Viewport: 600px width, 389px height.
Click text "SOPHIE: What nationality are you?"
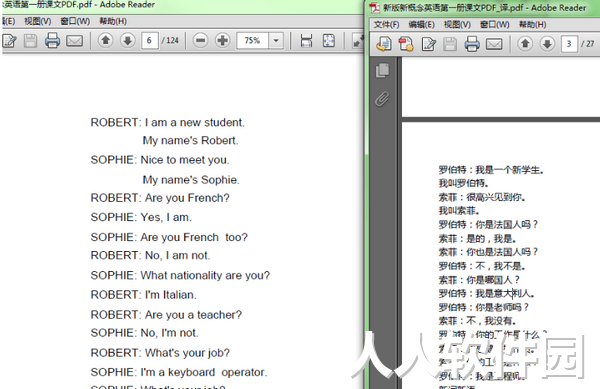pyautogui.click(x=180, y=275)
